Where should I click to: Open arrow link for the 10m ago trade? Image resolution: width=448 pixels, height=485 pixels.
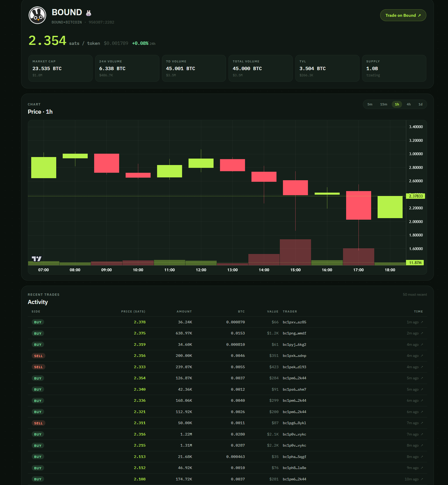pos(422,479)
